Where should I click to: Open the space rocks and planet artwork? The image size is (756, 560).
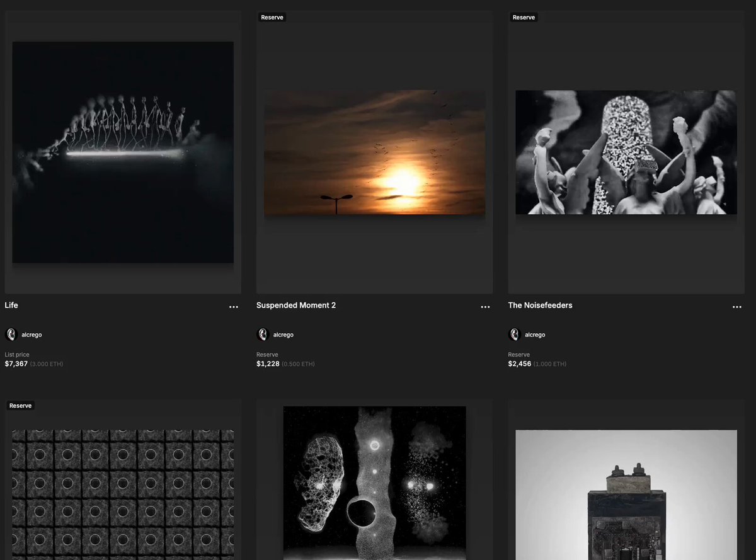[x=375, y=483]
